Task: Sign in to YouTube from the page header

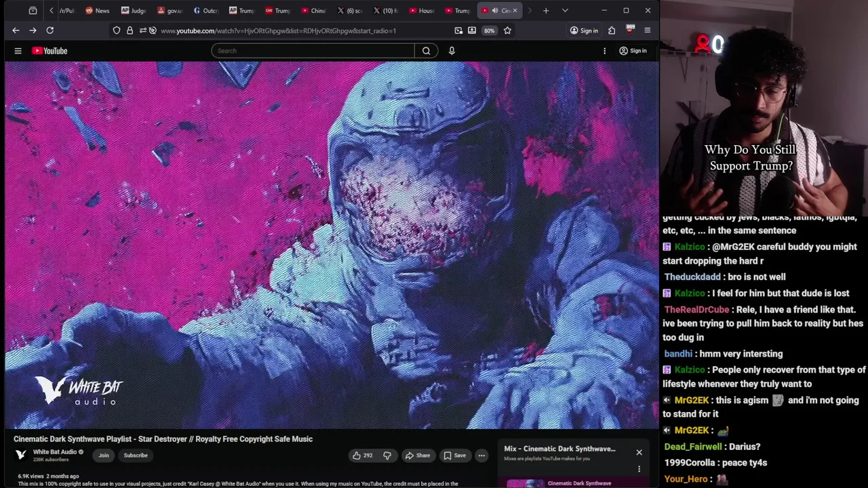Action: 633,51
